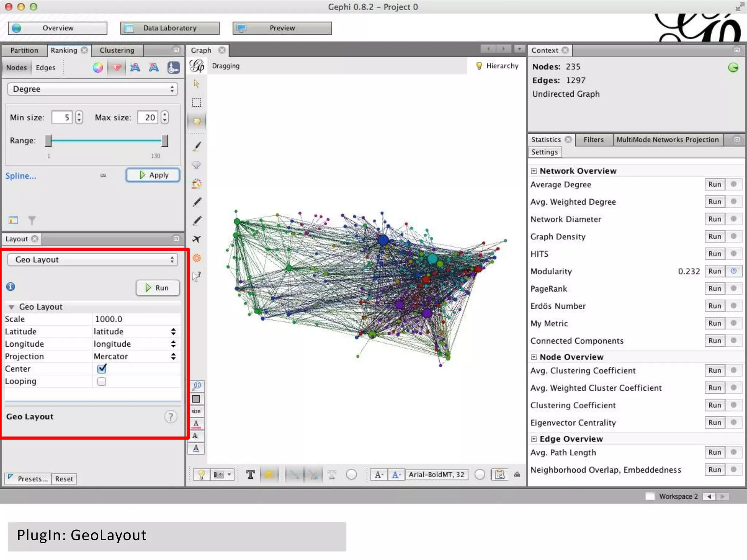Enable the Looping checkbox
This screenshot has height=560, width=747.
click(x=102, y=381)
